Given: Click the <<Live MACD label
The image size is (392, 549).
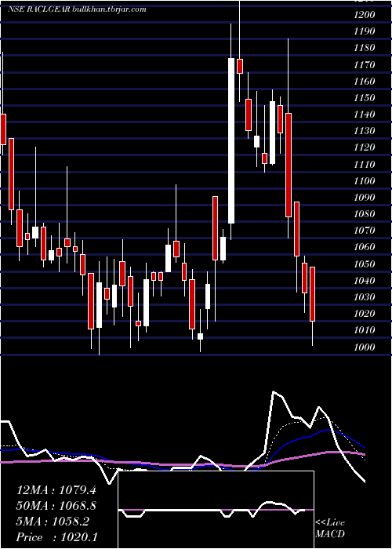Looking at the screenshot, I should coord(330,529).
